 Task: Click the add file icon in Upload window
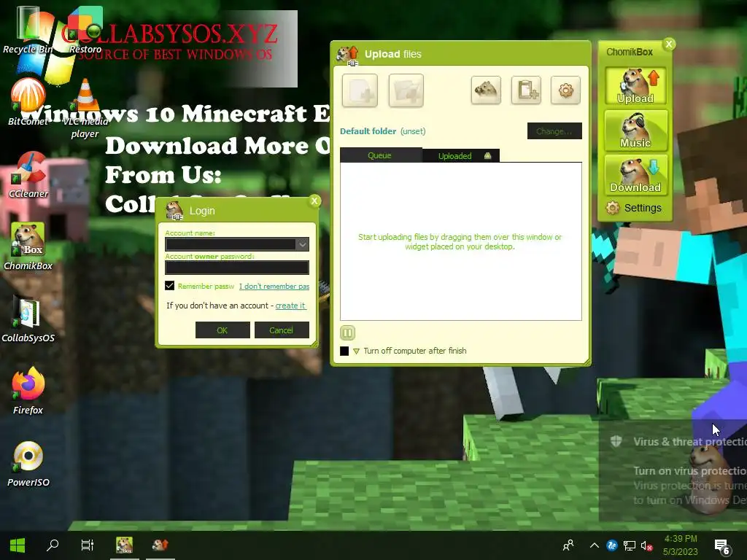coord(360,90)
